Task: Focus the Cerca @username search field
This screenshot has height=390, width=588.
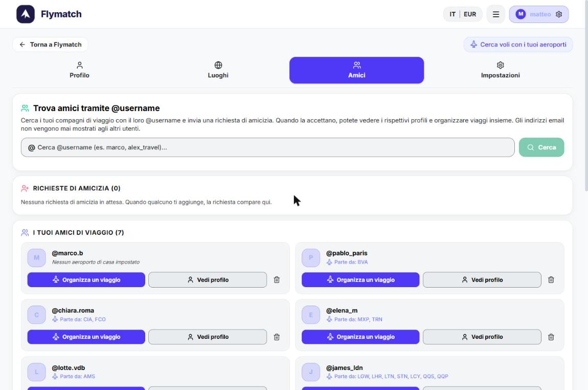Action: pos(268,147)
